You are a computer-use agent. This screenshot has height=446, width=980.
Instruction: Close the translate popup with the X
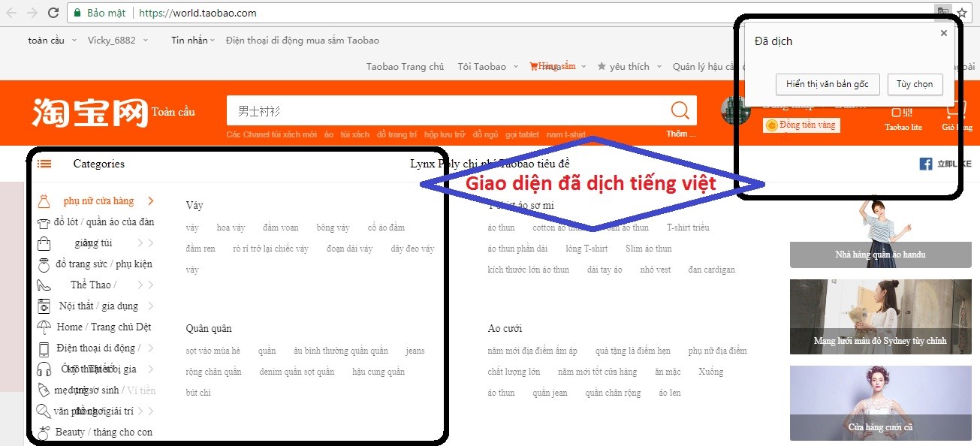tap(944, 33)
